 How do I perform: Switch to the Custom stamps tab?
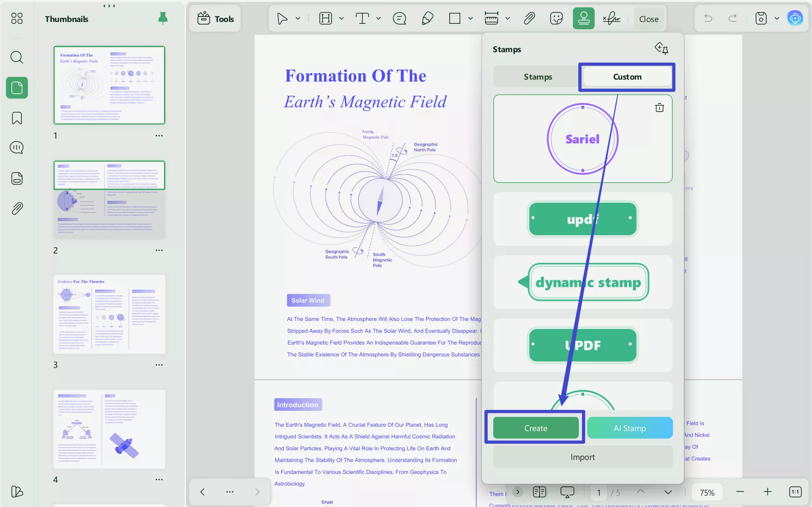627,76
